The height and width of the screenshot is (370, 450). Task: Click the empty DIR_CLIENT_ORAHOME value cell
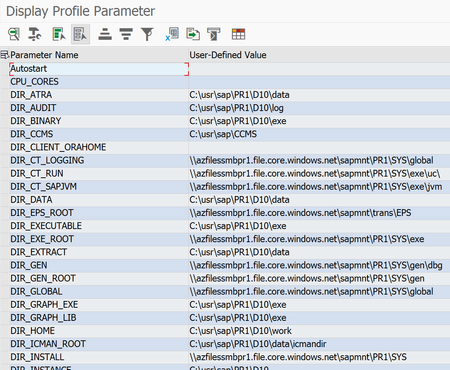coord(319,147)
